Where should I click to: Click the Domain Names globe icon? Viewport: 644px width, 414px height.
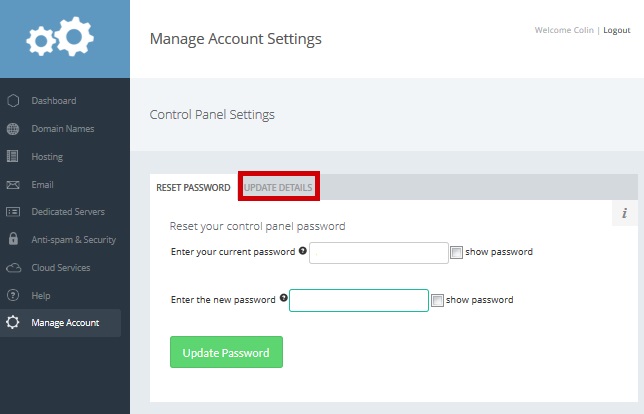(x=13, y=129)
